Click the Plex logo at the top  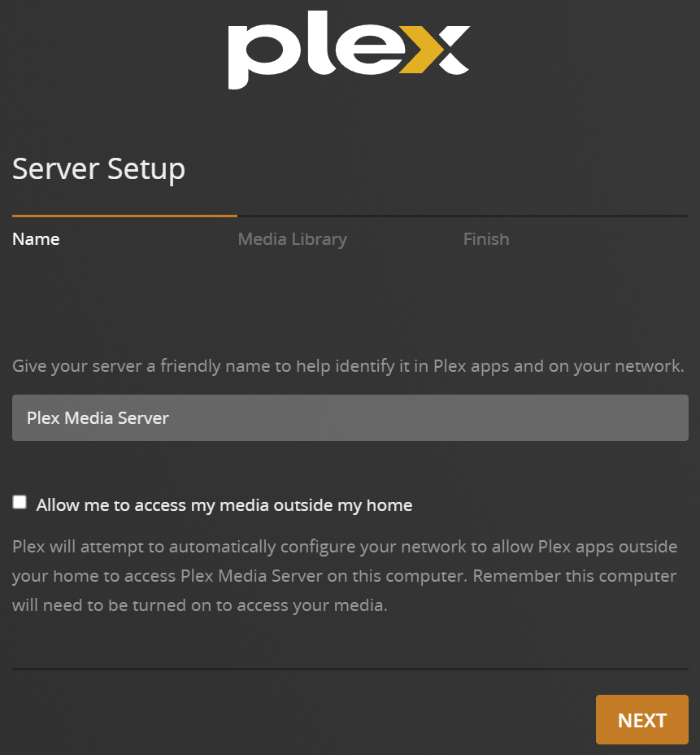pos(348,50)
